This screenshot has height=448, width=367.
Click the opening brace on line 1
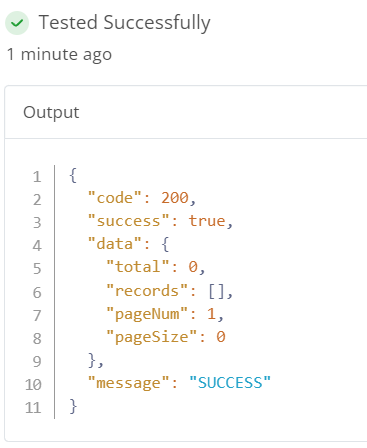click(73, 175)
